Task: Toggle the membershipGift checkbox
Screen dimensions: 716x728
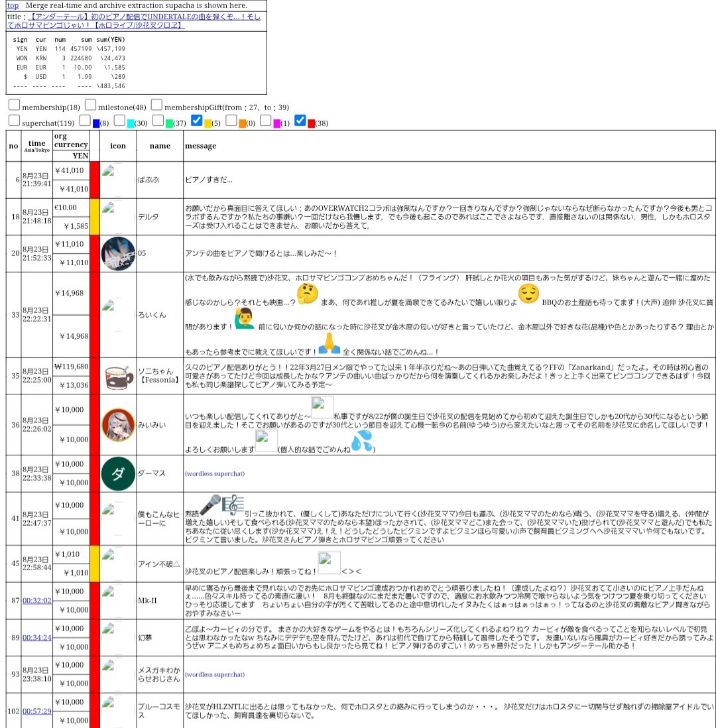Action: (x=156, y=105)
